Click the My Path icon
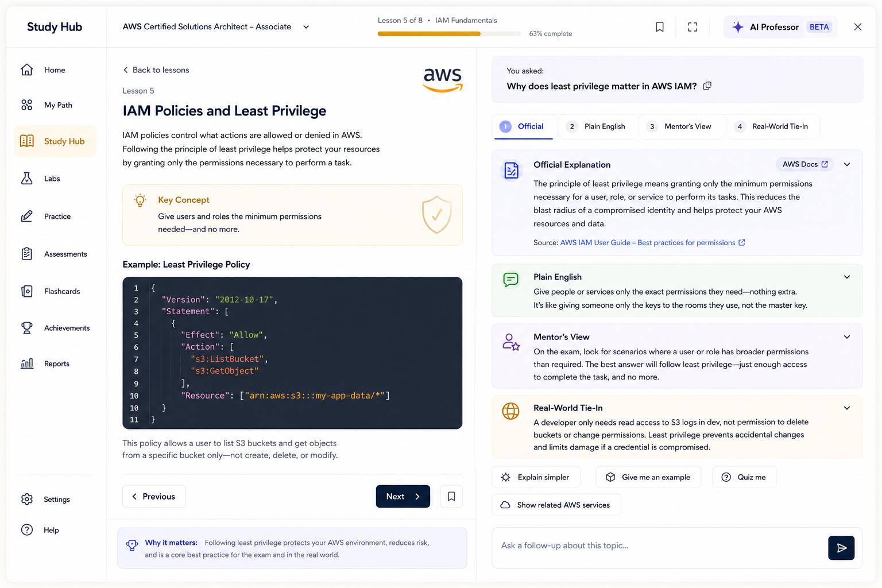This screenshot has width=882, height=588. [27, 105]
